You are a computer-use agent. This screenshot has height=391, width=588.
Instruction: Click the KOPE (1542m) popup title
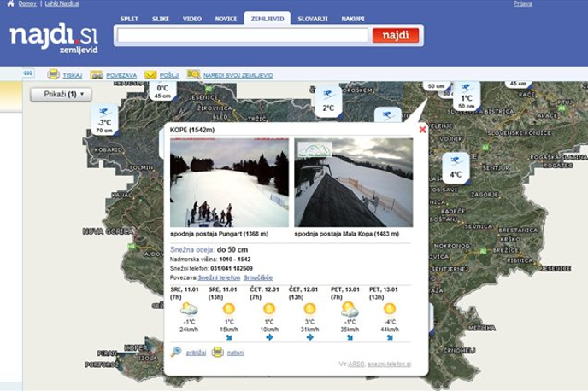pyautogui.click(x=192, y=130)
